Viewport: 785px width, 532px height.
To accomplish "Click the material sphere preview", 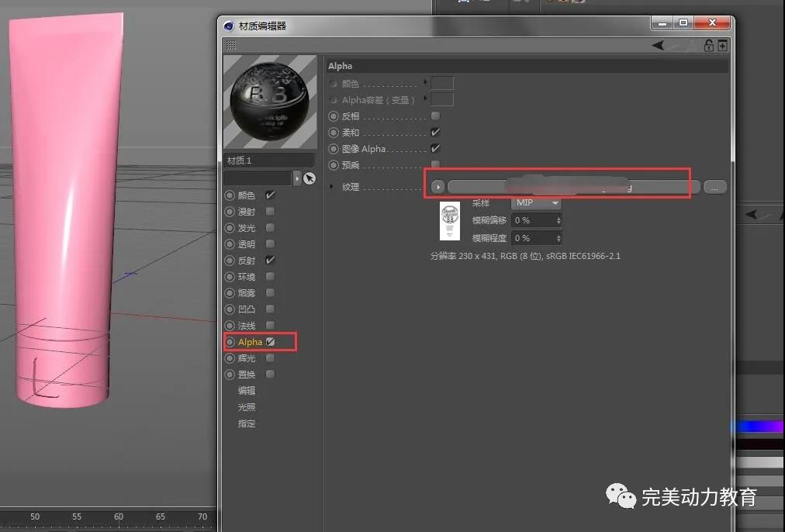I will (x=270, y=102).
